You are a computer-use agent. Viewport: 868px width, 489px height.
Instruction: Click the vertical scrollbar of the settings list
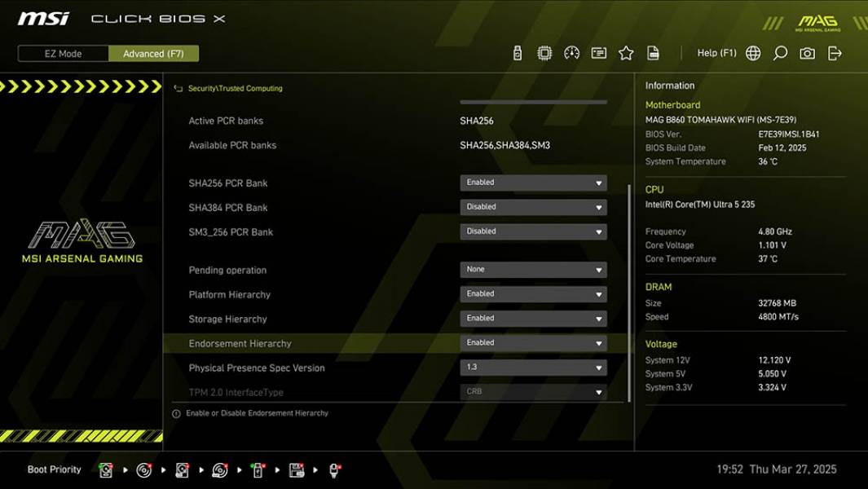point(629,293)
